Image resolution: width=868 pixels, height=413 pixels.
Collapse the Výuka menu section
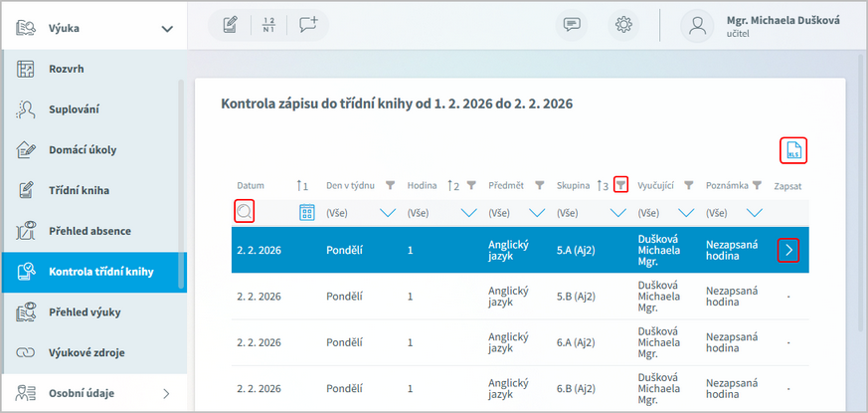[x=167, y=29]
